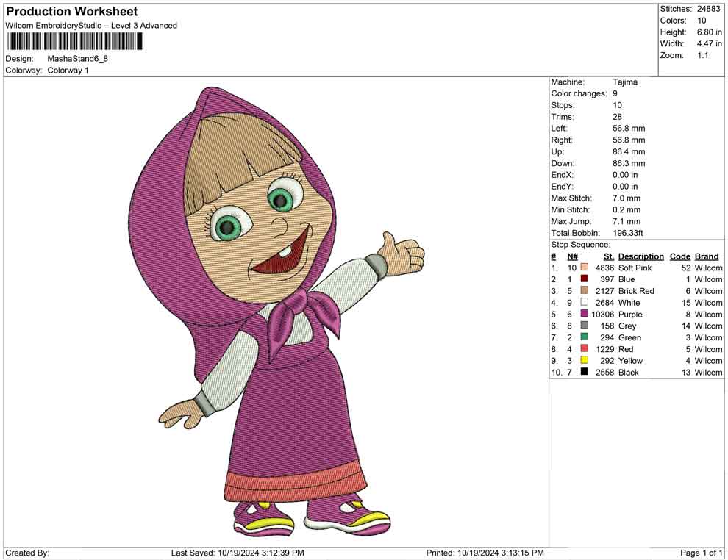Click the Soft Pink color swatch
Image resolution: width=728 pixels, height=560 pixels.
585,268
